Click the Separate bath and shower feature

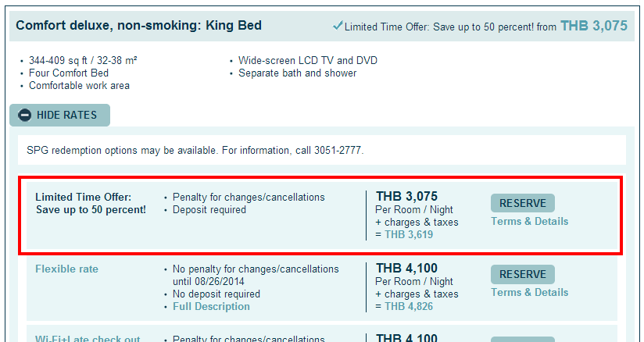pyautogui.click(x=297, y=73)
